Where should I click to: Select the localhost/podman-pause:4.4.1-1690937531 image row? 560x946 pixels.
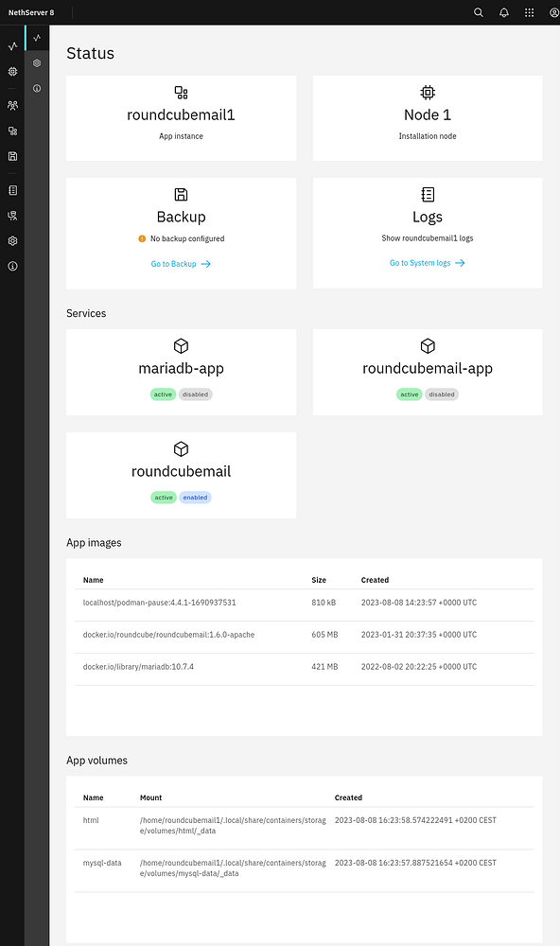point(305,605)
